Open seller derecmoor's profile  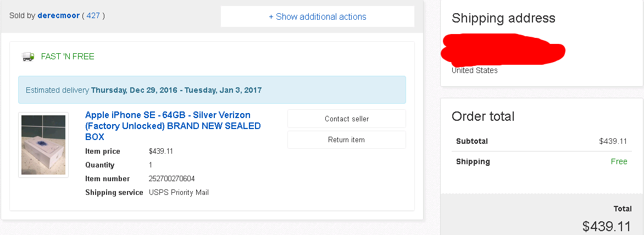click(x=58, y=16)
